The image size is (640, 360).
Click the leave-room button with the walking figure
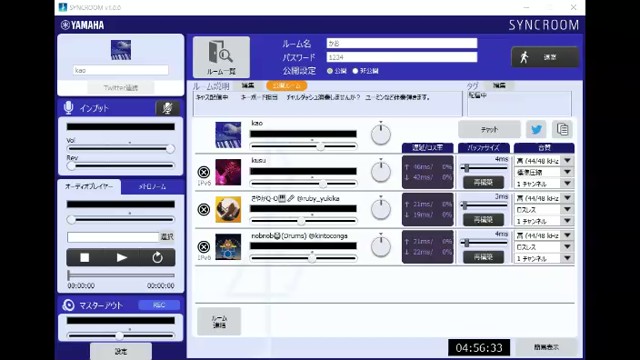544,57
